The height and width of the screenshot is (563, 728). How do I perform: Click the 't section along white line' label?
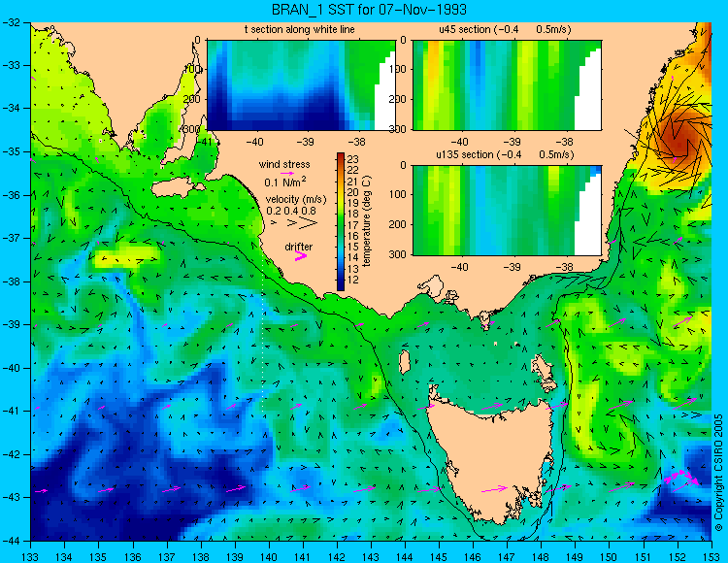tap(300, 29)
